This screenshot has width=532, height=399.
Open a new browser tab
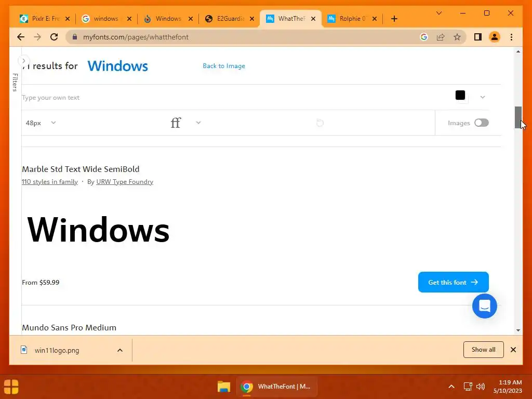pyautogui.click(x=394, y=19)
